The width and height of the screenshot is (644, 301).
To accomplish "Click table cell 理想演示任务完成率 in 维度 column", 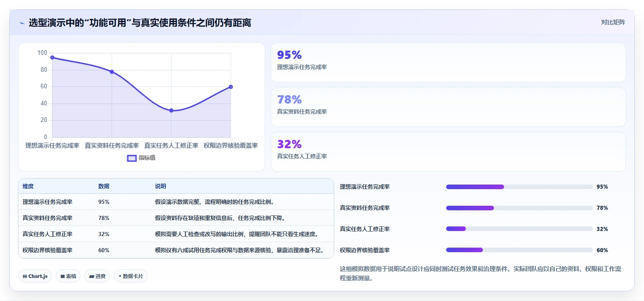I will click(x=47, y=202).
